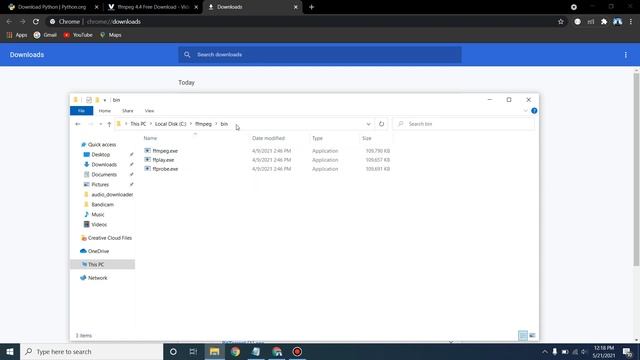
Task: Open Gmail bookmark
Action: [45, 35]
